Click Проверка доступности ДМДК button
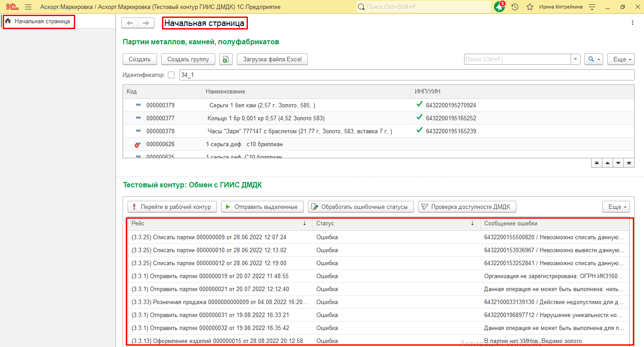The width and height of the screenshot is (644, 347). click(x=467, y=207)
